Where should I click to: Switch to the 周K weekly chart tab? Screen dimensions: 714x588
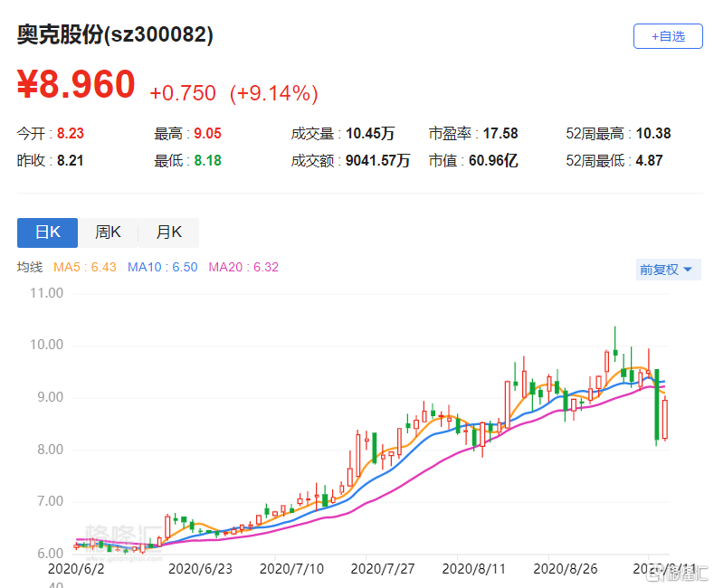pos(108,232)
